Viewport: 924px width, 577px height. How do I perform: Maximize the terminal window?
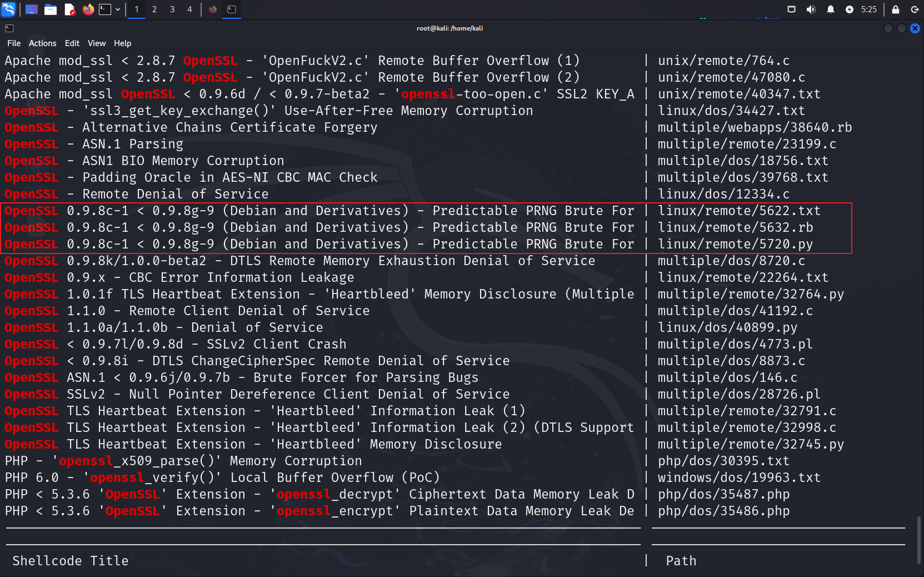[x=902, y=28]
